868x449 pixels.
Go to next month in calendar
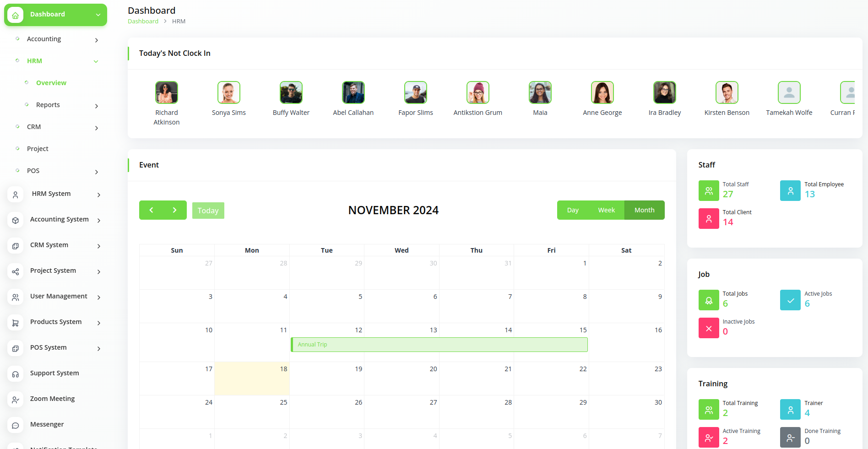pyautogui.click(x=174, y=210)
